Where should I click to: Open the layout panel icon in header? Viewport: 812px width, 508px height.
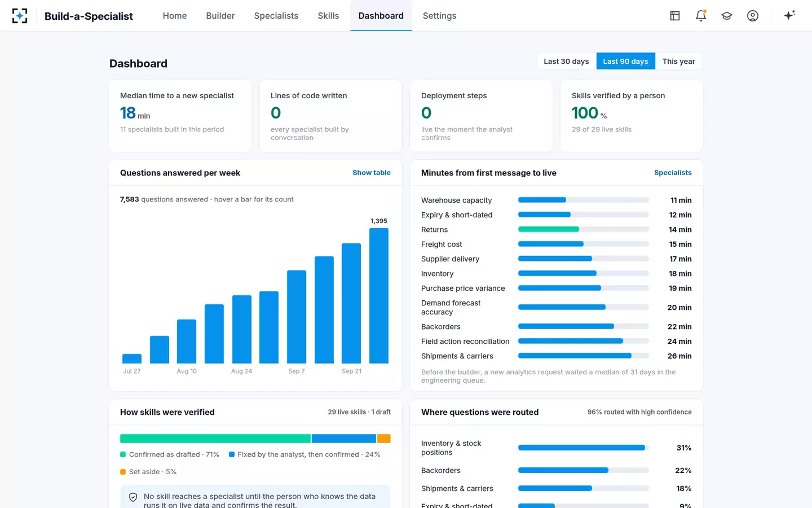[x=675, y=16]
